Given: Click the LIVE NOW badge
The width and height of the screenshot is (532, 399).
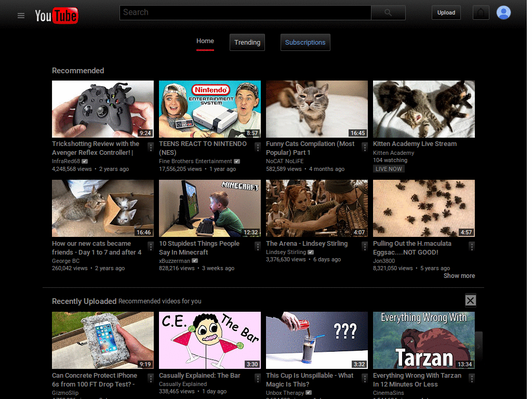Looking at the screenshot, I should [389, 169].
